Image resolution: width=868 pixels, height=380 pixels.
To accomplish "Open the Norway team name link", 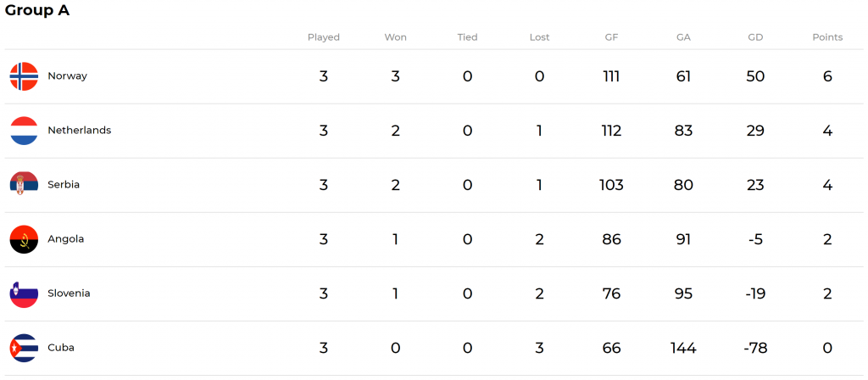I will coord(68,75).
